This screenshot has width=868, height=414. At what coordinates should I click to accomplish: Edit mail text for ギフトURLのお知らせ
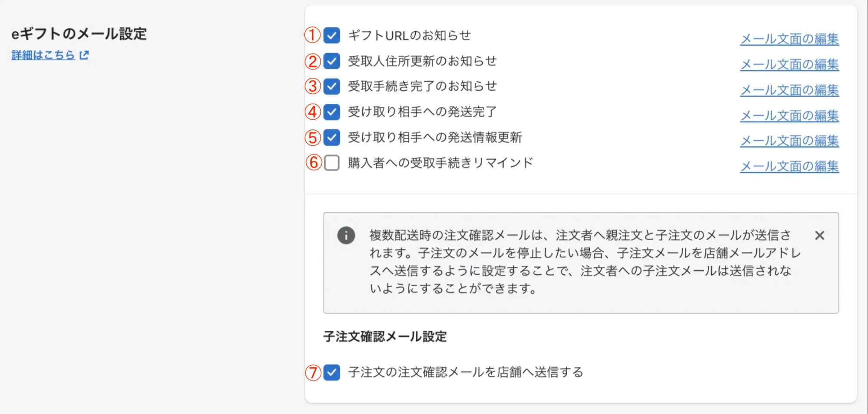tap(789, 39)
